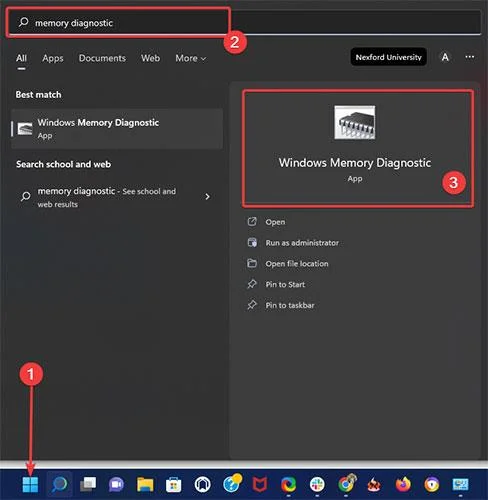
Task: Select the All tab
Action: 21,58
